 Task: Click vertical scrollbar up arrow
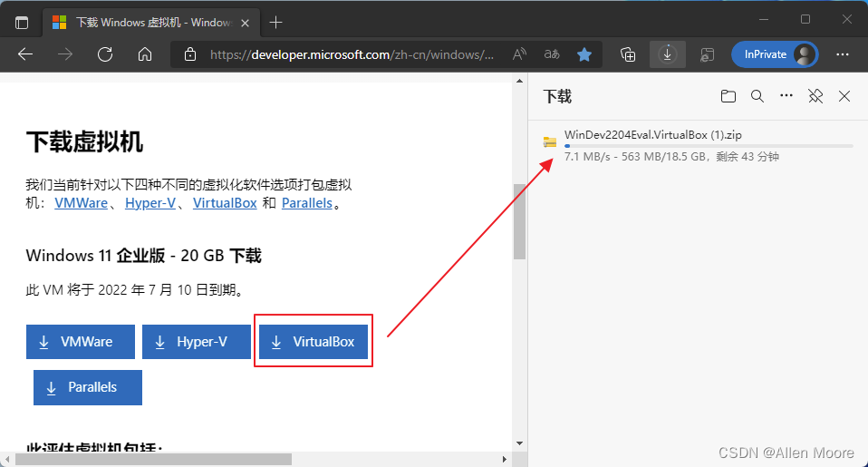(x=519, y=81)
